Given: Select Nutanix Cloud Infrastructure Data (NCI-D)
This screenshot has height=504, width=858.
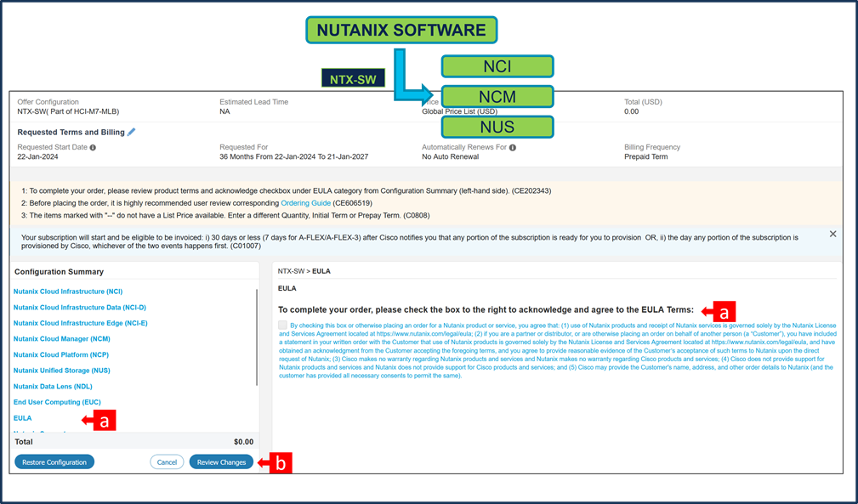Looking at the screenshot, I should pos(80,307).
